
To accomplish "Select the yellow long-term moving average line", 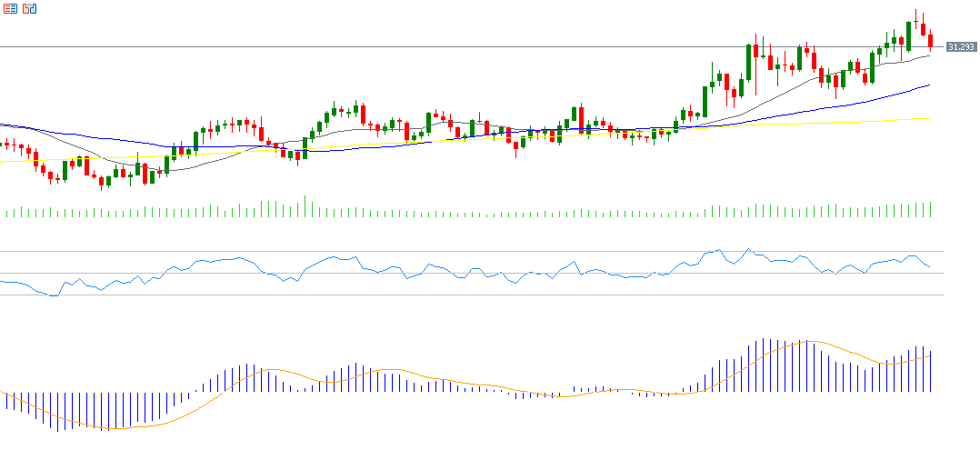I will [818, 122].
